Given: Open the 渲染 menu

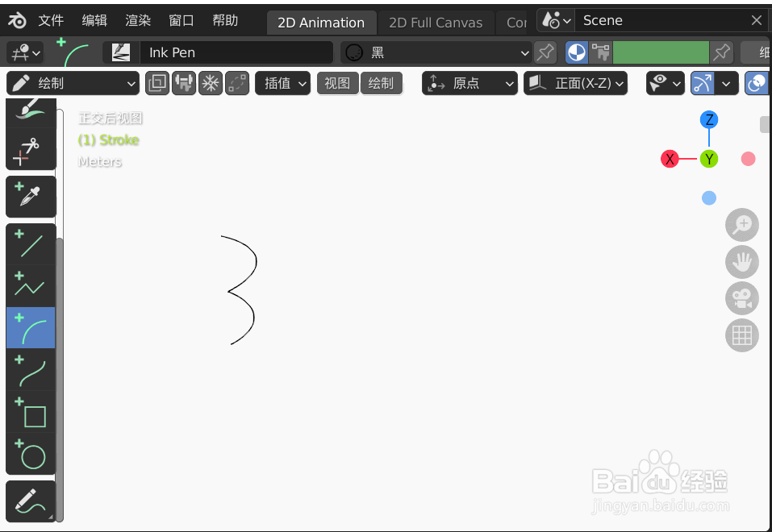Looking at the screenshot, I should coord(136,20).
